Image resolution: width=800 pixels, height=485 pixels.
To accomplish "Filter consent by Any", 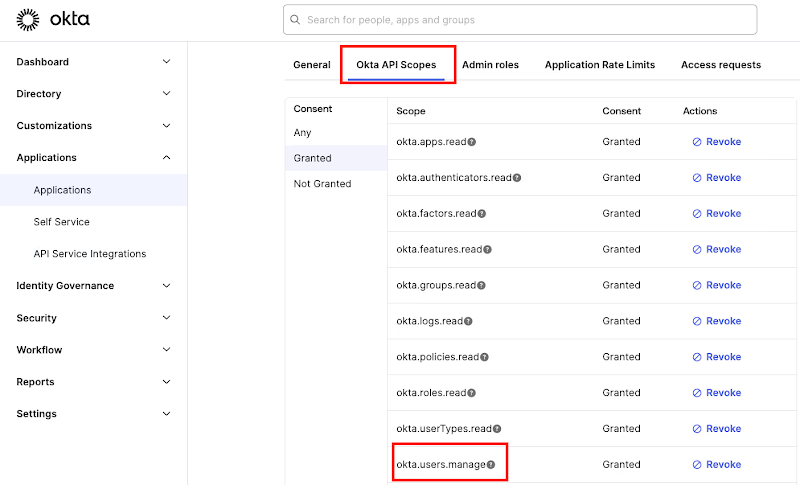I will tap(302, 133).
